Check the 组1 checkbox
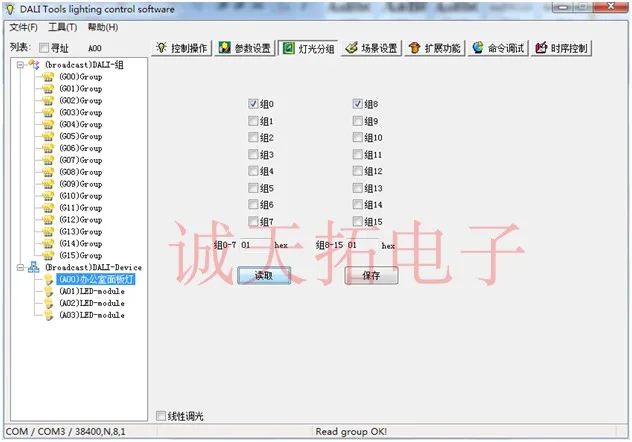 (253, 121)
